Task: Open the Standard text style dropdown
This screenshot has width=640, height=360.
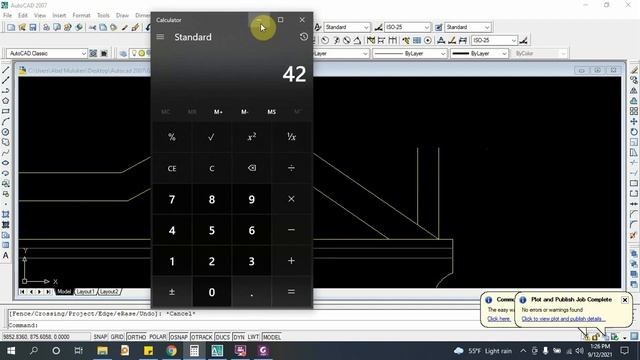Action: pyautogui.click(x=366, y=27)
